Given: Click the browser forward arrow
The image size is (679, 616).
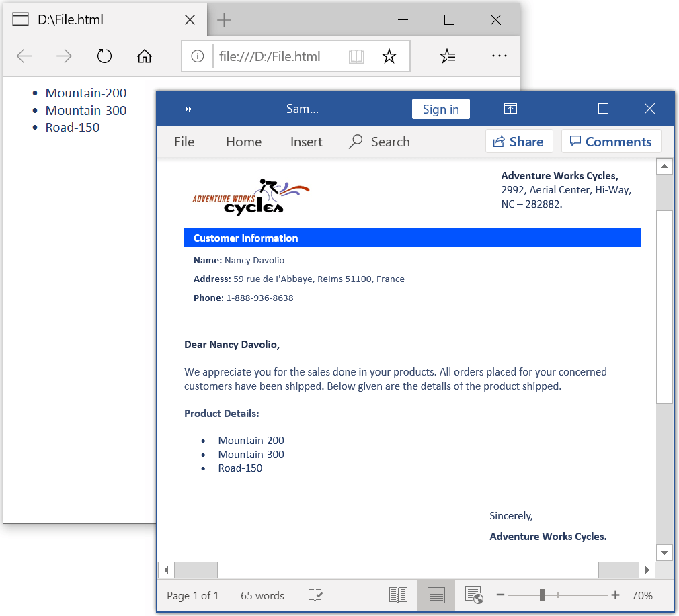Looking at the screenshot, I should (64, 56).
